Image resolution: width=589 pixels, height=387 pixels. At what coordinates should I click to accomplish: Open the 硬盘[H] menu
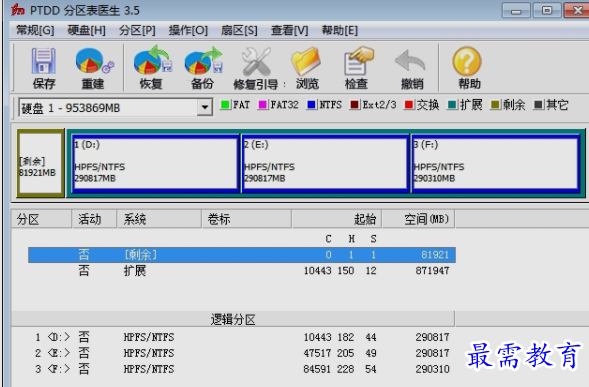[86, 30]
